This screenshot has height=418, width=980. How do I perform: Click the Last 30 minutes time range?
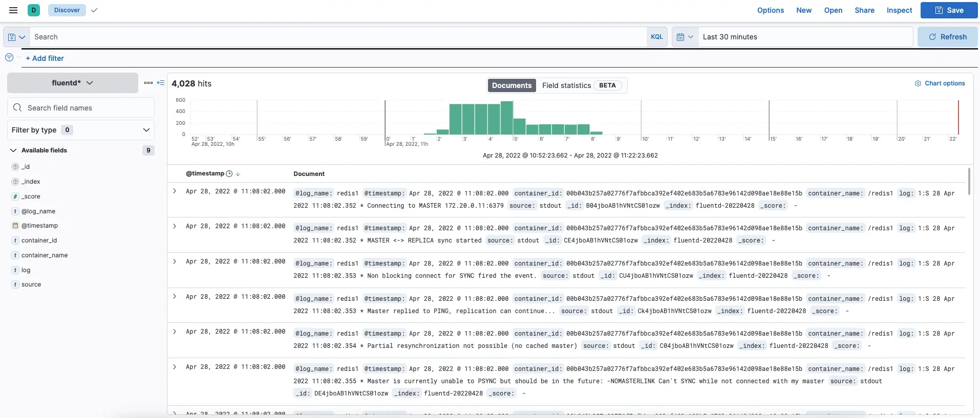click(x=805, y=37)
